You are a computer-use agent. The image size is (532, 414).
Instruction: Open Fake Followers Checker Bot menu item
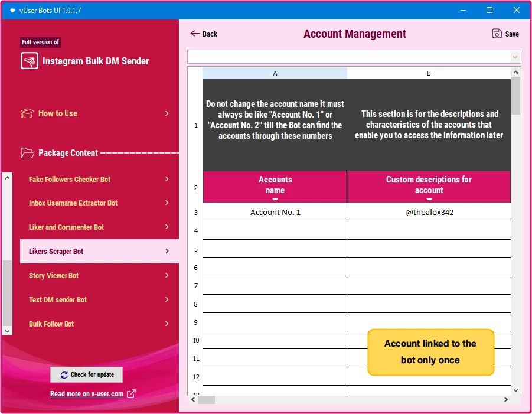coord(99,179)
